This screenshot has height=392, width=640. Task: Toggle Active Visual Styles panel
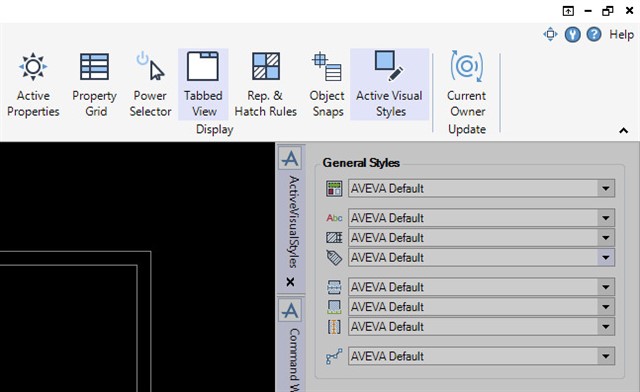[389, 85]
